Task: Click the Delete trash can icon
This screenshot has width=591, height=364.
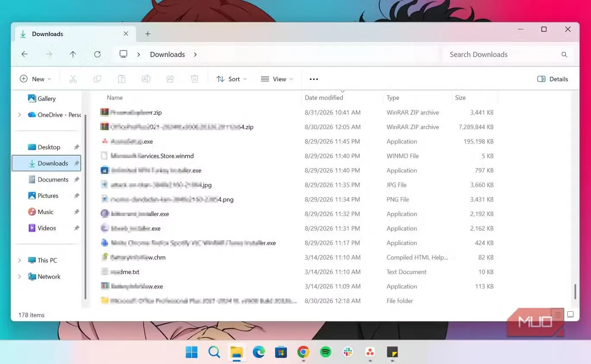Action: pos(195,79)
